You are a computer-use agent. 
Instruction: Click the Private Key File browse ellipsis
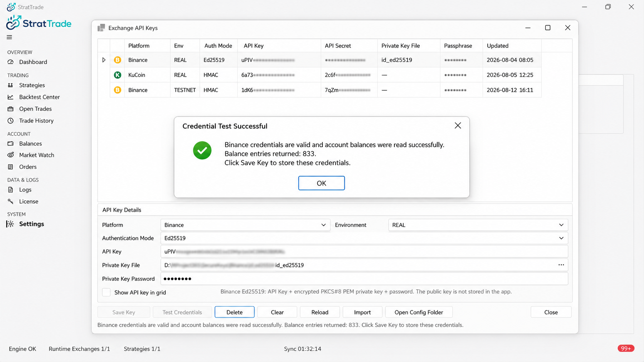[561, 265]
